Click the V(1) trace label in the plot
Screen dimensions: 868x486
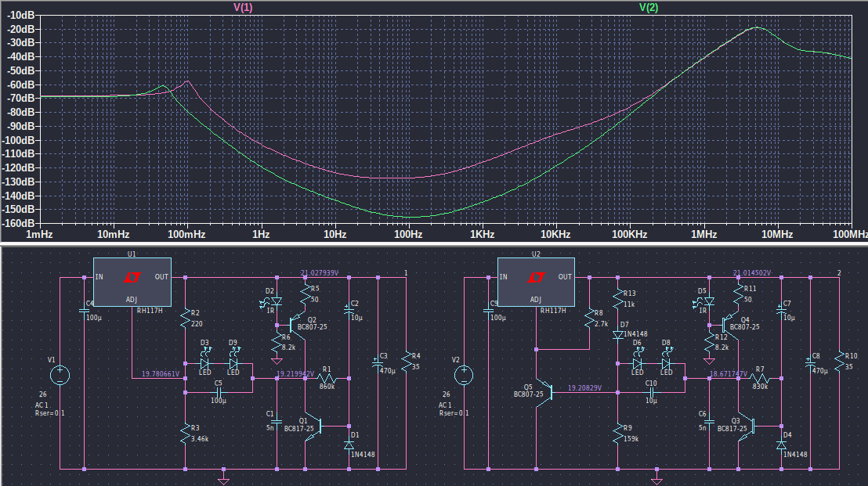tap(243, 7)
